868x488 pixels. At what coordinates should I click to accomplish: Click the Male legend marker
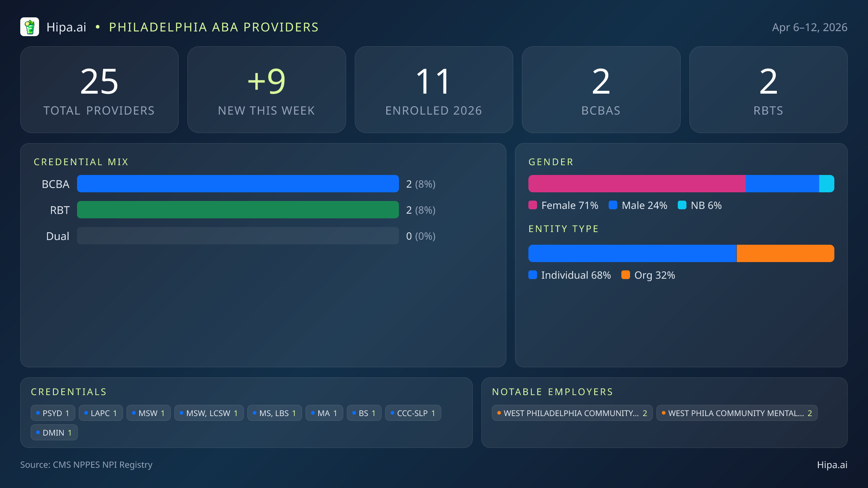coord(613,205)
